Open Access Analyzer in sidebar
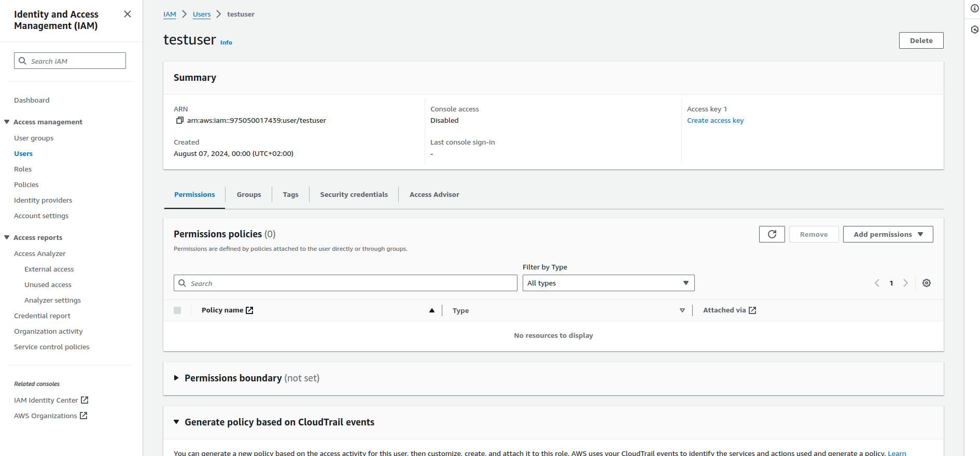The image size is (980, 456). pos(40,253)
